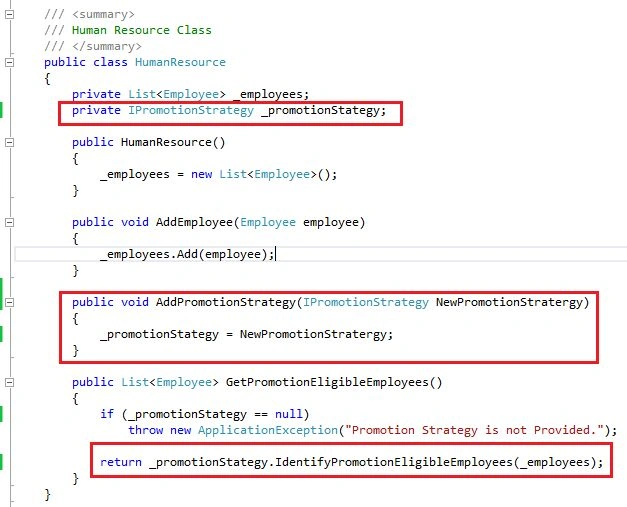Image resolution: width=627 pixels, height=507 pixels.
Task: Click the opening <summary> tag comment
Action: [x=103, y=14]
